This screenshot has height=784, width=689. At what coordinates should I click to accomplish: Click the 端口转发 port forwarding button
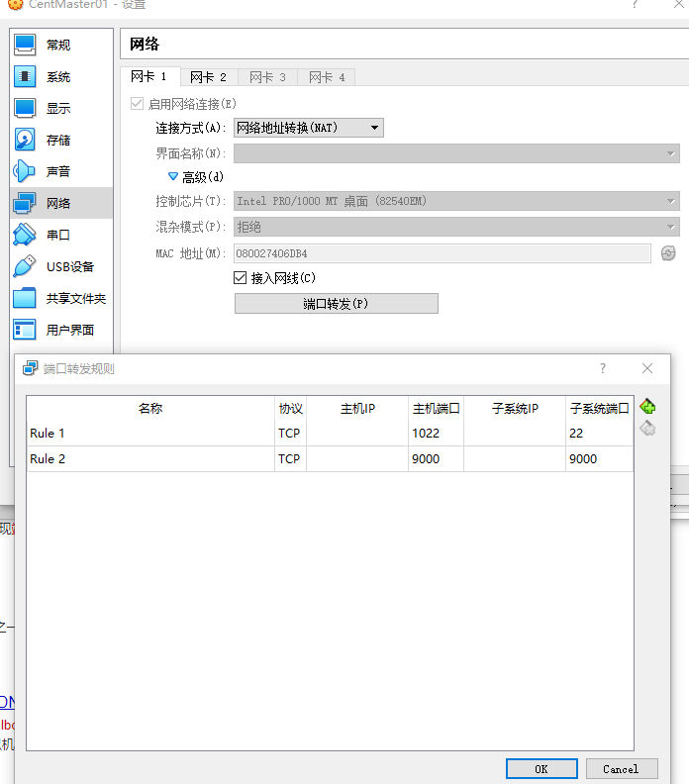click(x=336, y=304)
